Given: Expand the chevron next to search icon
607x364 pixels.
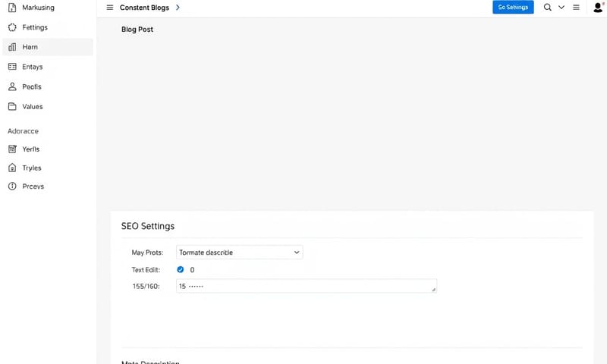Looking at the screenshot, I should (x=561, y=8).
